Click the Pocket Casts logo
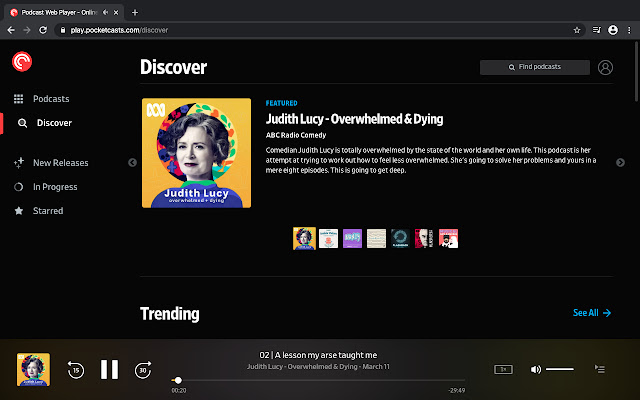The width and height of the screenshot is (640, 400). pos(22,62)
